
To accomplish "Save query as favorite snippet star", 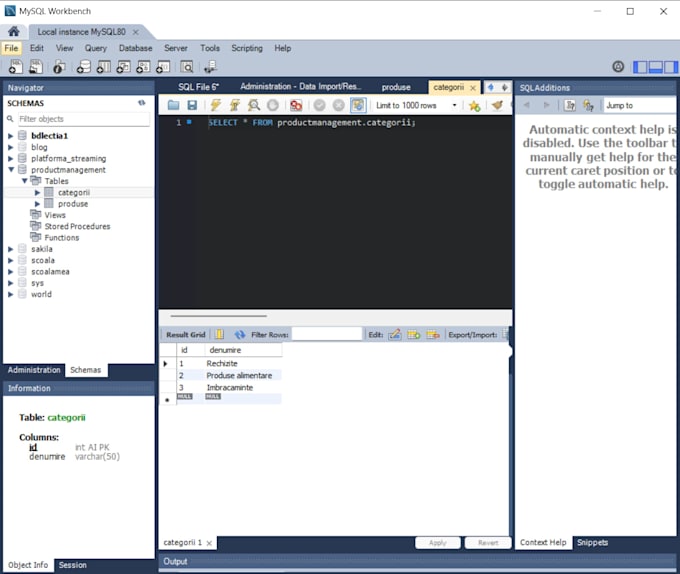I will (474, 105).
